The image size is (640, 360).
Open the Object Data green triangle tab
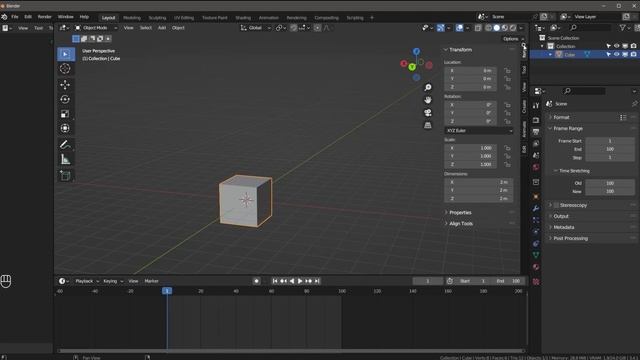[536, 255]
